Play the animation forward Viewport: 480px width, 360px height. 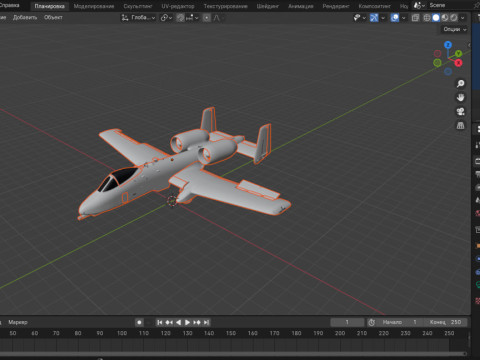(187, 322)
